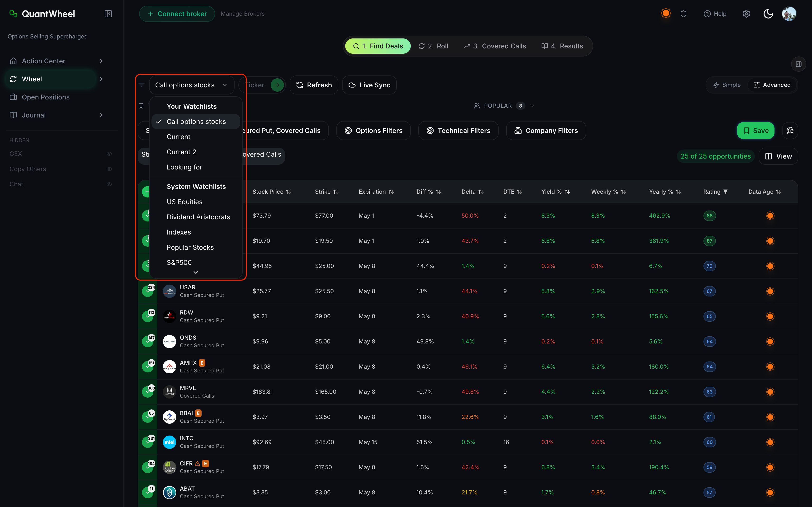812x507 pixels.
Task: Click the filter lines icon beside watchlist dropdown
Action: coord(142,85)
